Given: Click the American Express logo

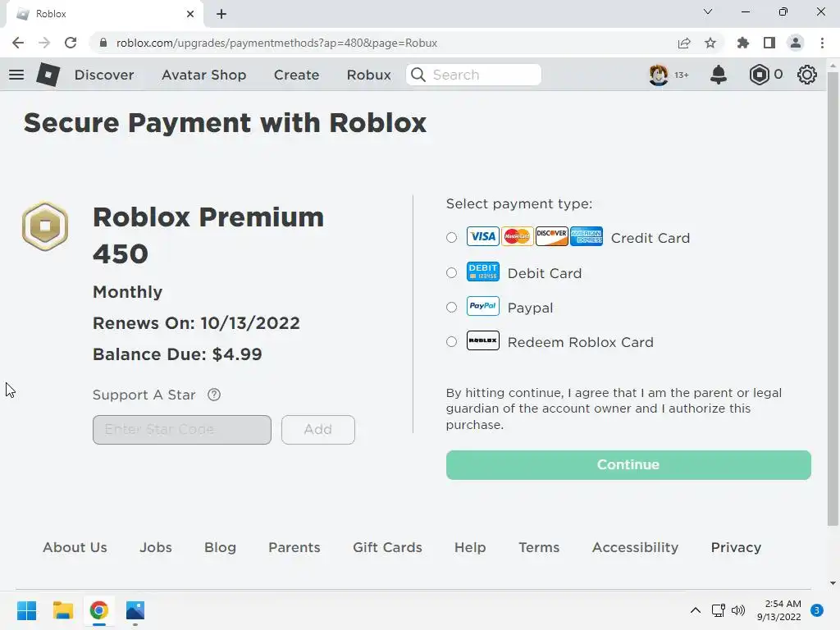Looking at the screenshot, I should tap(586, 236).
